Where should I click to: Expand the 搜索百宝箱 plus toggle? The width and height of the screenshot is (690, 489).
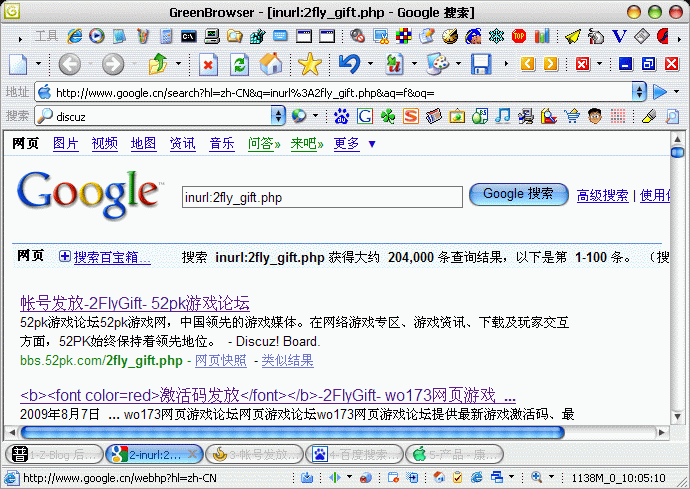coord(65,256)
